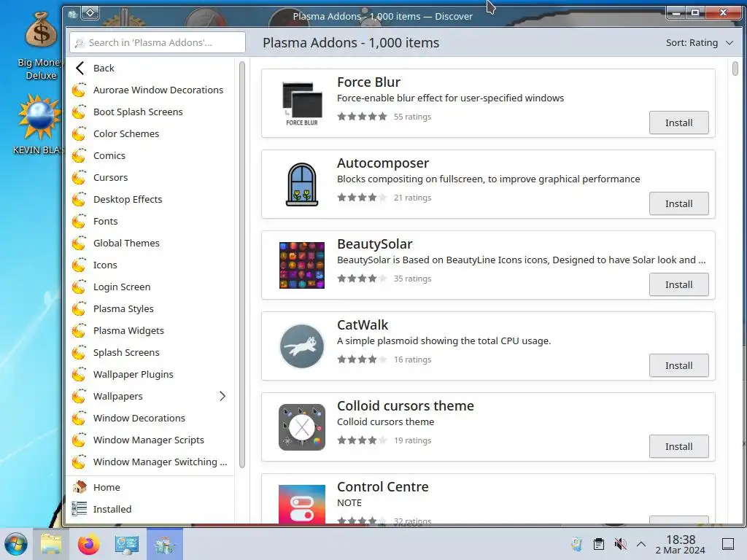Open Desktop Effects category
This screenshot has width=747, height=560.
[x=150, y=200]
